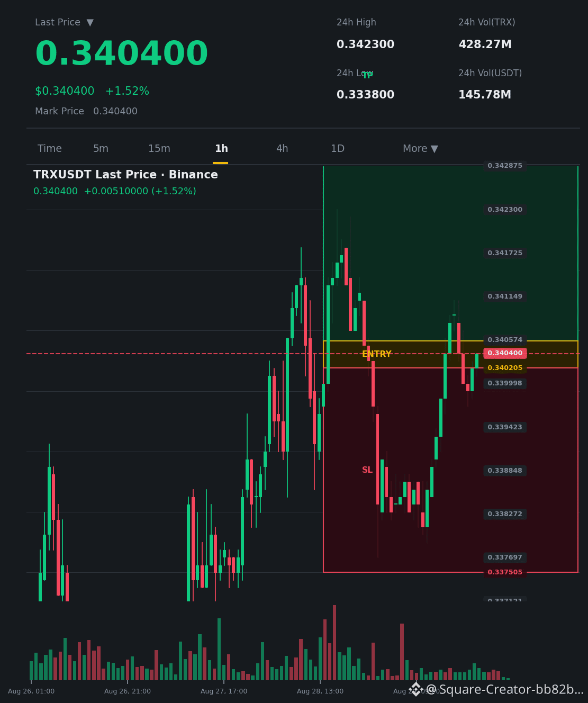Click the Aug 27, 17:00 time label
This screenshot has height=703, width=588.
(x=224, y=691)
